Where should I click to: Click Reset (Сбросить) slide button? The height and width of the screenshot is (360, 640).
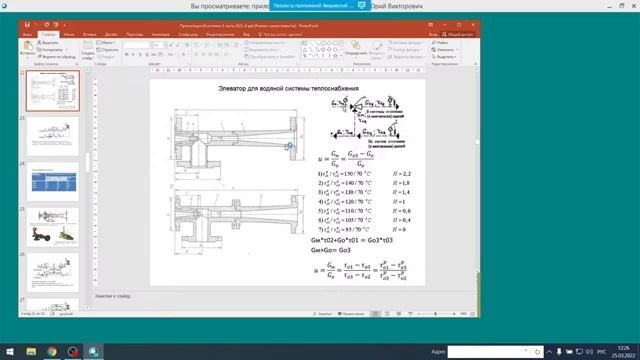tap(108, 49)
